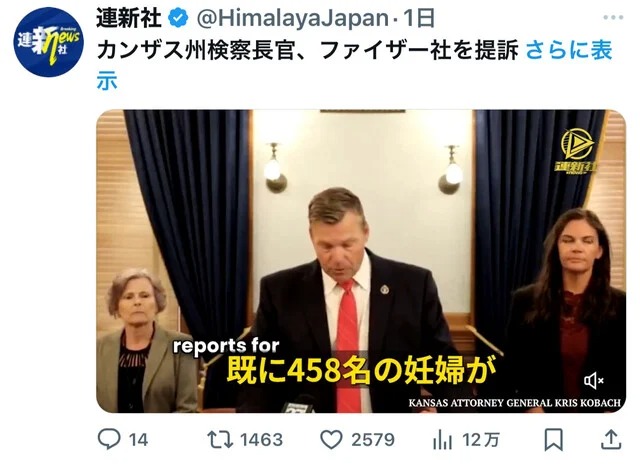Visit the @HimalayaJapan handle
This screenshot has height=471, width=640.
point(292,18)
